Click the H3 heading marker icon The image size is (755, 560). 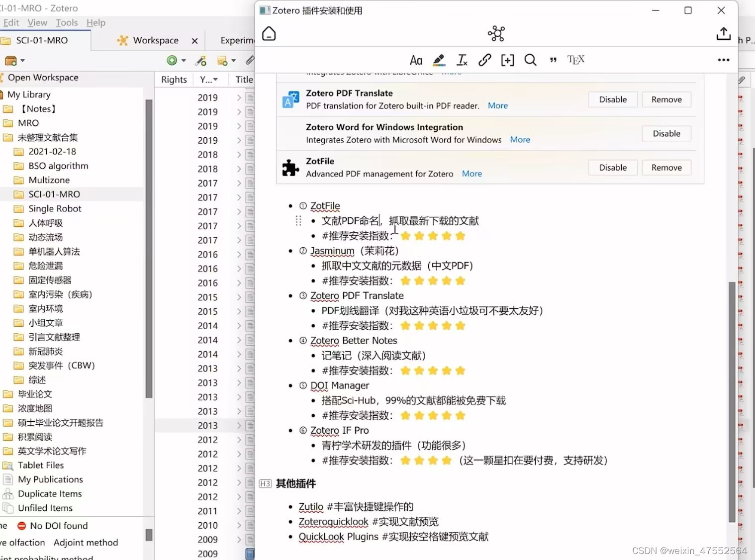[265, 483]
